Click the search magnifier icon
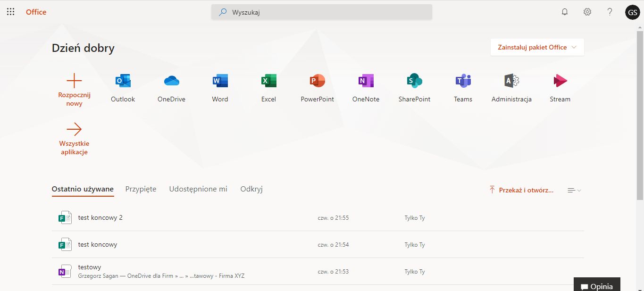 click(x=223, y=12)
